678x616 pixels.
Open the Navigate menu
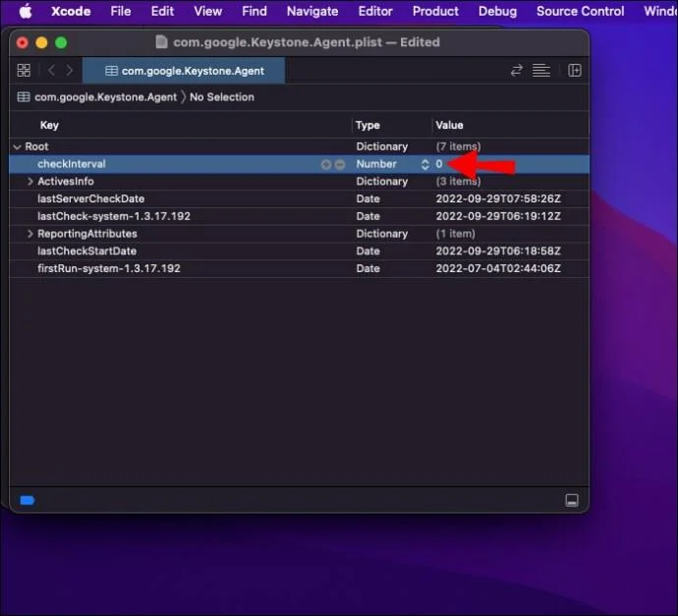(x=312, y=11)
